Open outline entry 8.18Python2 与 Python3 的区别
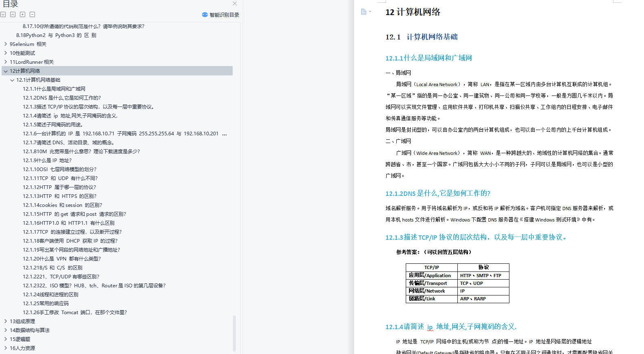 click(x=56, y=35)
